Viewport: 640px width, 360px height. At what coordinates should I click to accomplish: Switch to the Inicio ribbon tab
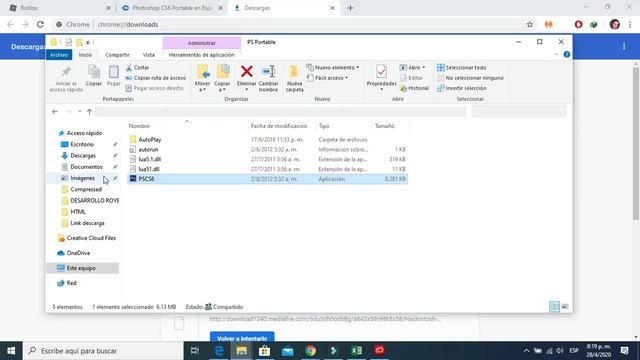click(x=85, y=55)
